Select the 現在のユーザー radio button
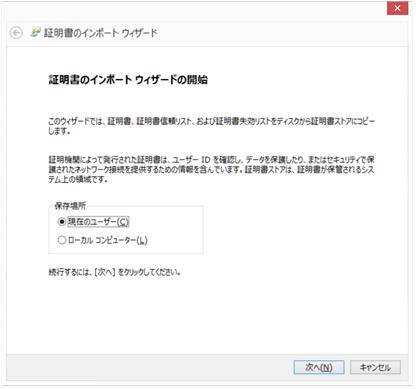The height and width of the screenshot is (389, 416). point(62,222)
